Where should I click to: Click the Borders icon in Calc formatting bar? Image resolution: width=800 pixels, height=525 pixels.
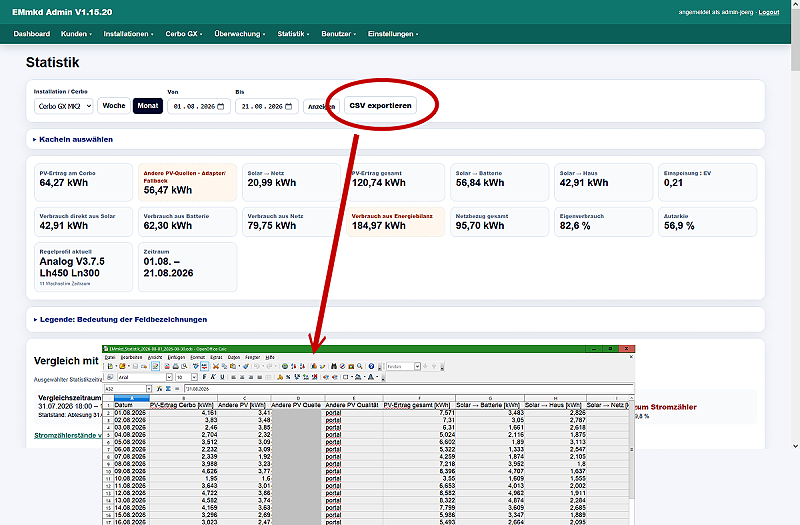click(x=345, y=377)
